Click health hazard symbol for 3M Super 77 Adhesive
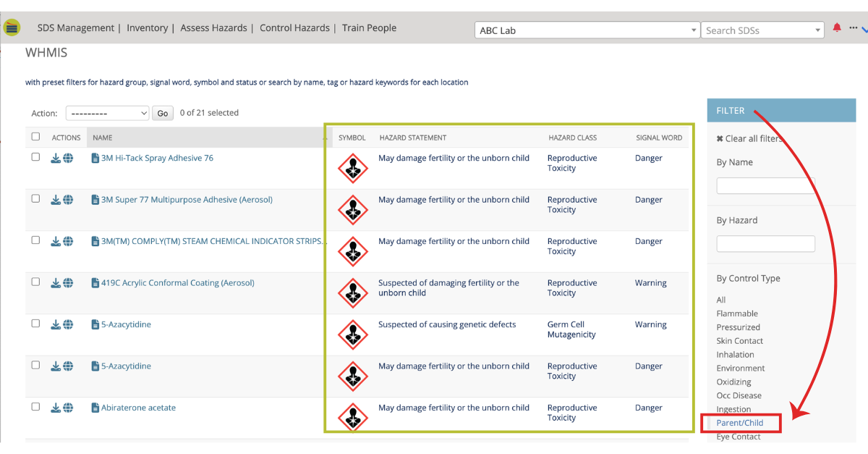The height and width of the screenshot is (454, 868). [x=353, y=210]
